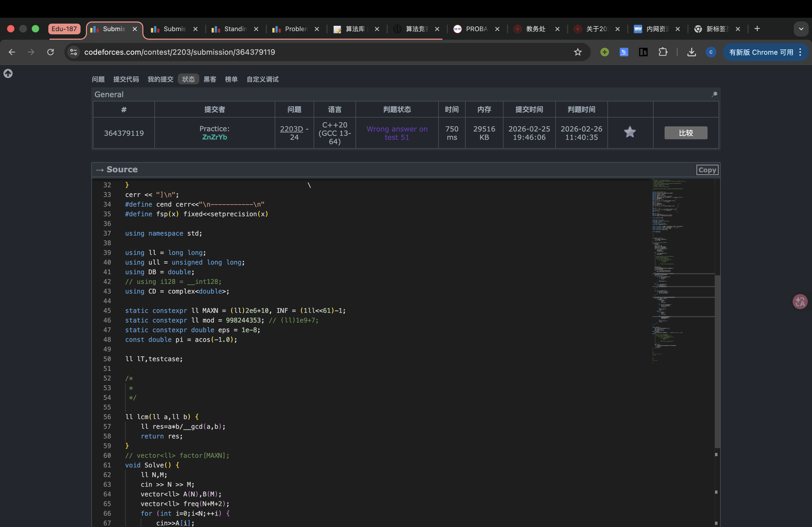This screenshot has width=812, height=527.
Task: Expand the tab search chevron dropdown
Action: pyautogui.click(x=801, y=29)
